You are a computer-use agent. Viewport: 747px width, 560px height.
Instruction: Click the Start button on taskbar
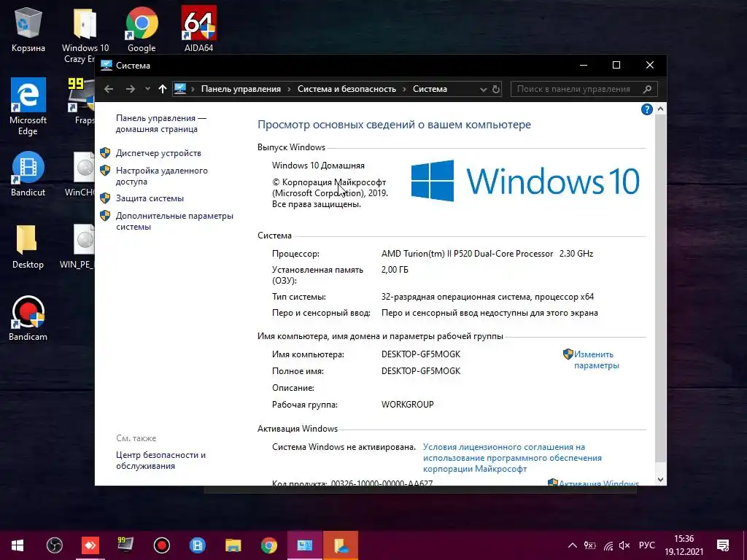(x=18, y=545)
